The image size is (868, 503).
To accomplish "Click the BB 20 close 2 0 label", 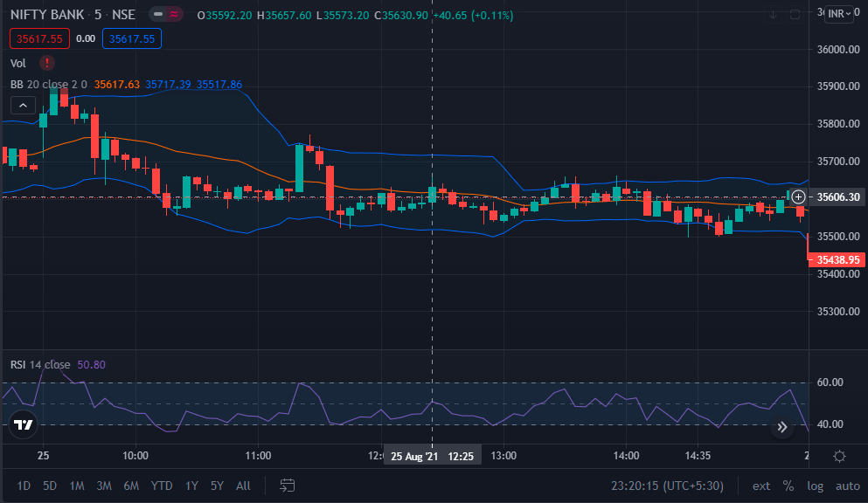I will point(49,85).
